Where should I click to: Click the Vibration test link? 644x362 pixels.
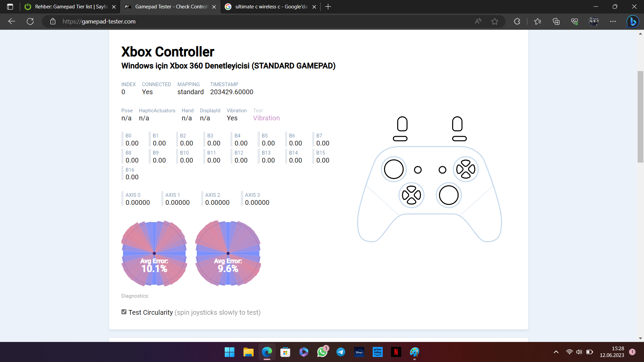click(x=266, y=118)
